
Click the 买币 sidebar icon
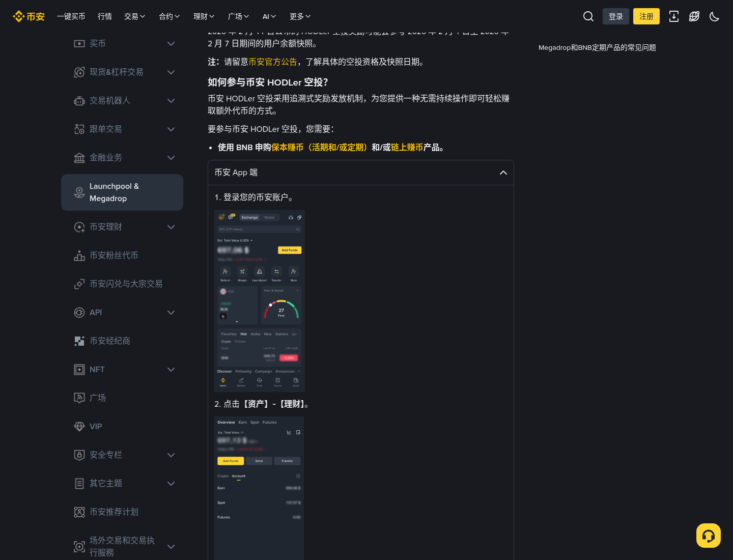pos(79,44)
